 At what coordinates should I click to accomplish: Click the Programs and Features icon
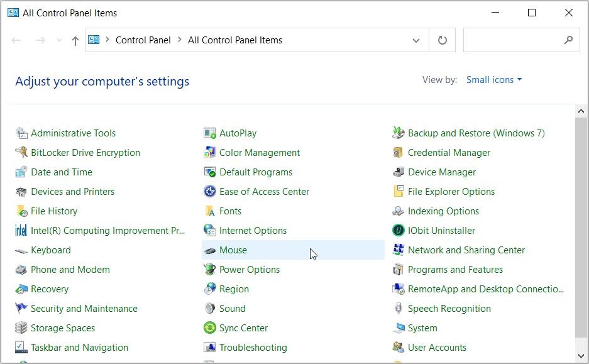[x=399, y=270]
